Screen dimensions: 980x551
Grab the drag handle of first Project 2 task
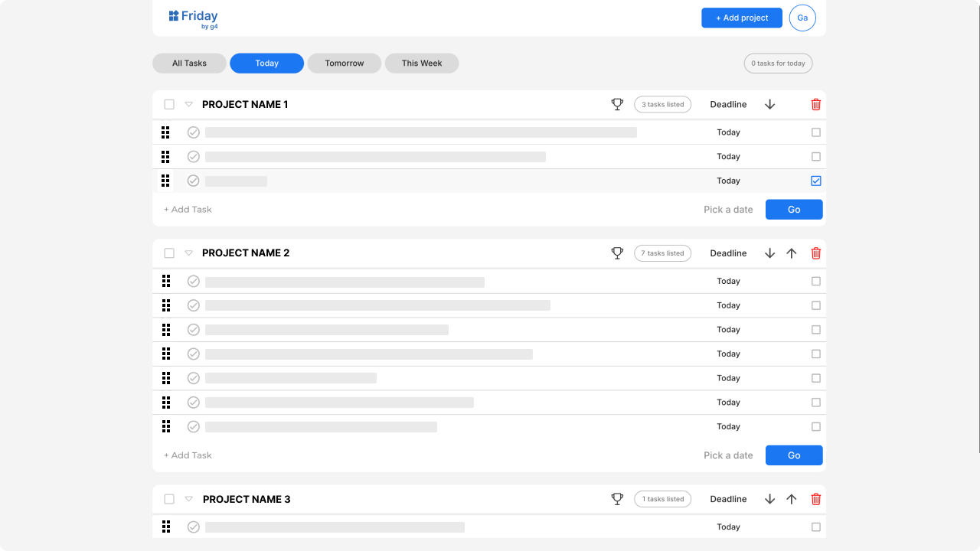pyautogui.click(x=166, y=281)
